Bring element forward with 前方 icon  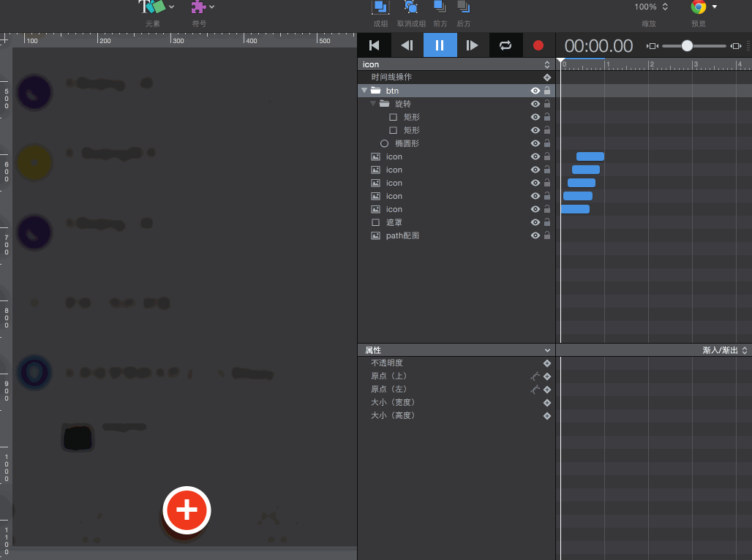pos(440,8)
